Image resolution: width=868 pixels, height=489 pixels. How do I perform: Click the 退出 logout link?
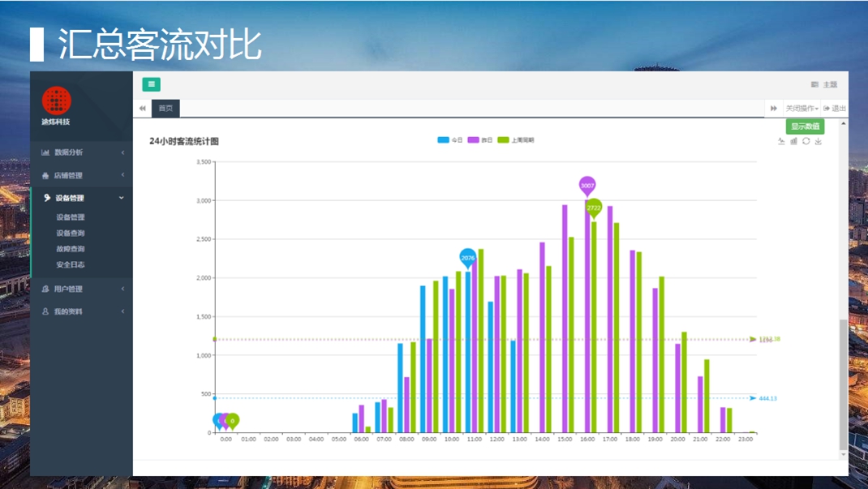[x=835, y=109]
